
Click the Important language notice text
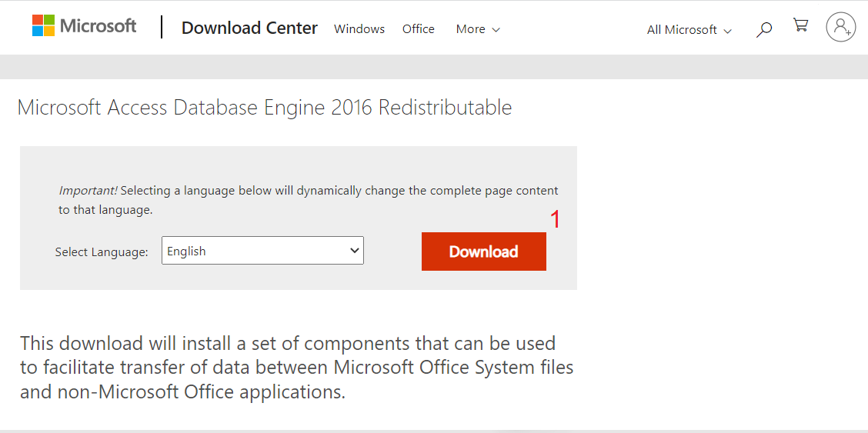[x=308, y=199]
